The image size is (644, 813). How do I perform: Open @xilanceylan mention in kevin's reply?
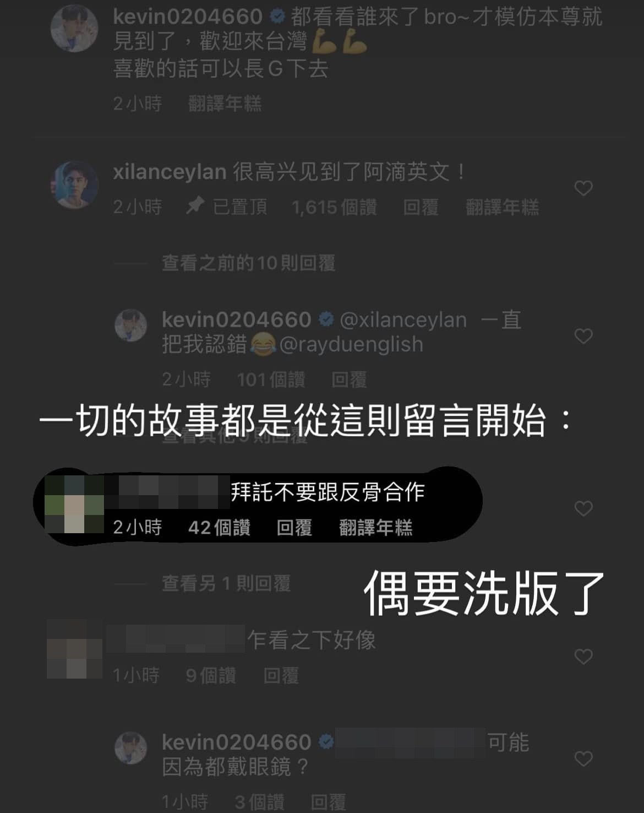click(403, 319)
